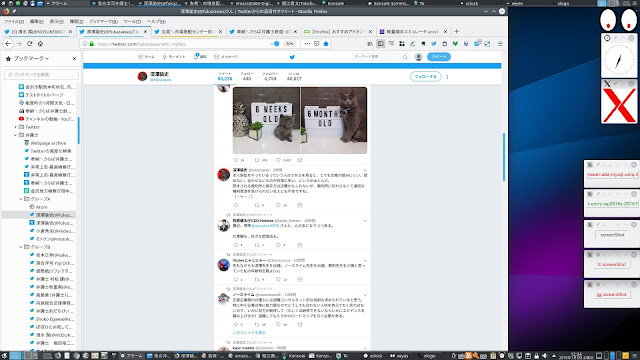Open the このスレッドを表示 thread link
This screenshot has width=640, height=360.
(x=249, y=333)
